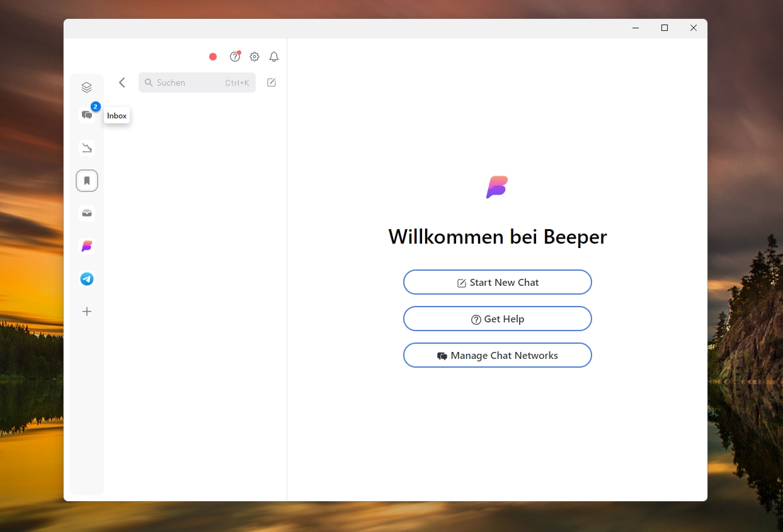Close the Beeper window
Viewport: 783px width, 532px height.
pyautogui.click(x=694, y=28)
